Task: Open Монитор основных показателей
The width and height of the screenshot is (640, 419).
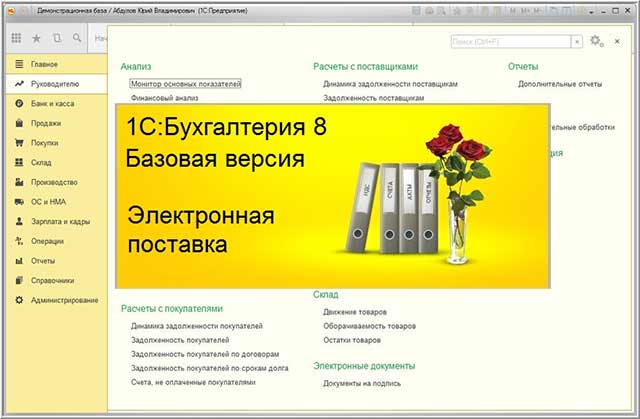Action: coord(186,84)
